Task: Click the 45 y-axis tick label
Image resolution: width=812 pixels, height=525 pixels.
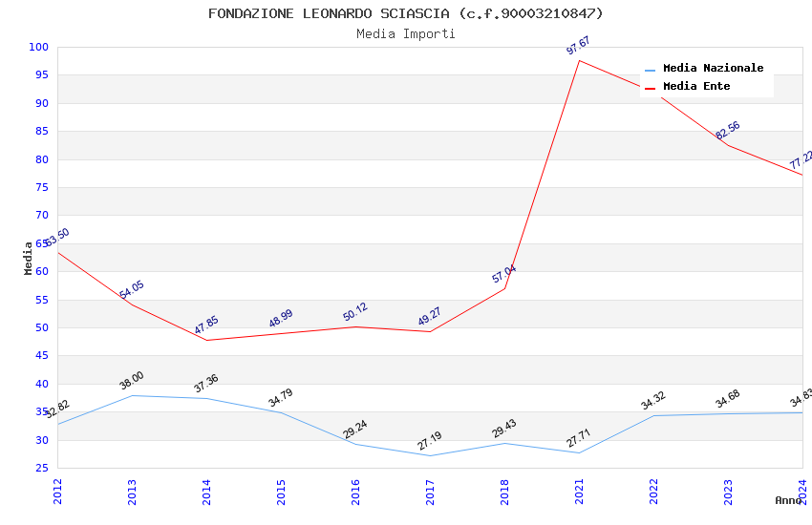Action: pyautogui.click(x=42, y=356)
